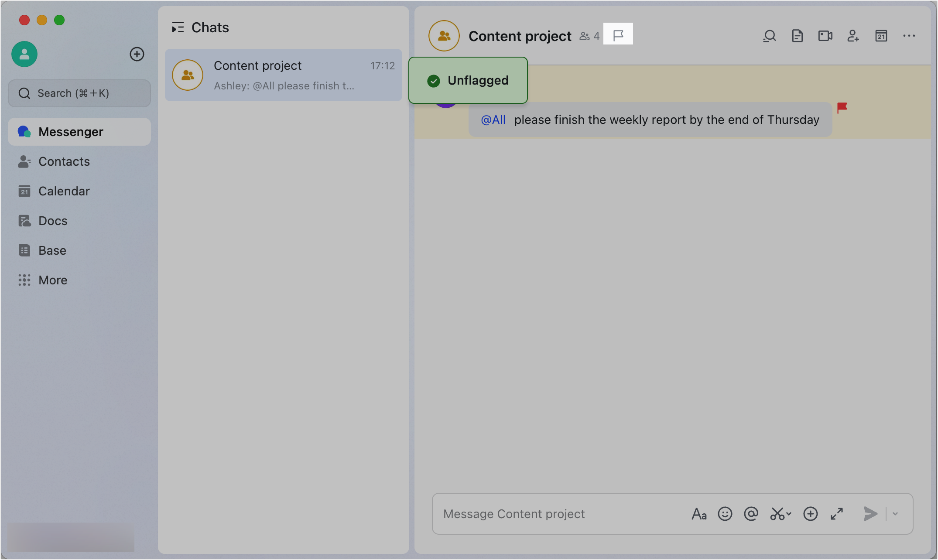The image size is (938, 560).
Task: Add members using the person-plus icon
Action: [x=853, y=36]
